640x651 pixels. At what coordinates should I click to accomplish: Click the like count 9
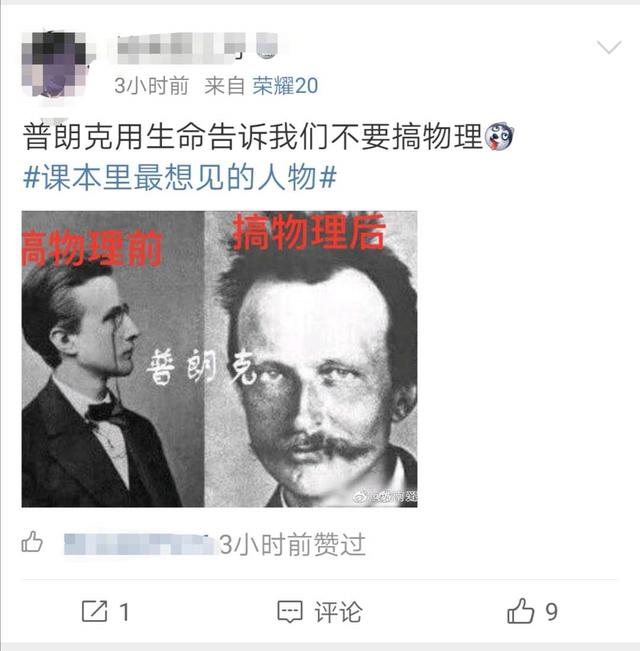(551, 612)
